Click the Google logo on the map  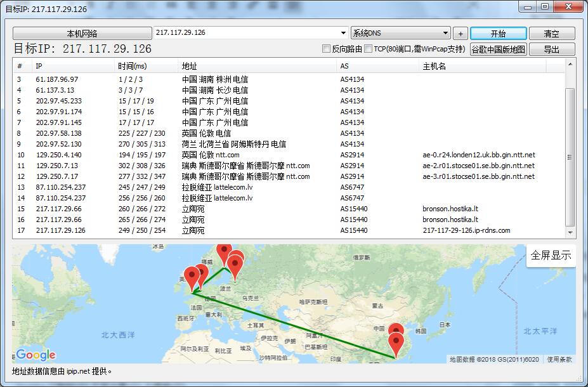point(35,355)
